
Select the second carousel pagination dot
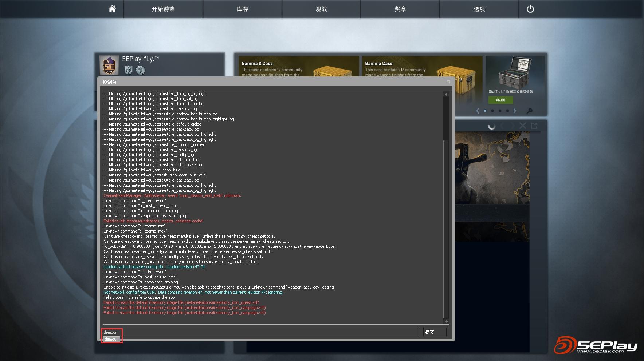[x=492, y=111]
